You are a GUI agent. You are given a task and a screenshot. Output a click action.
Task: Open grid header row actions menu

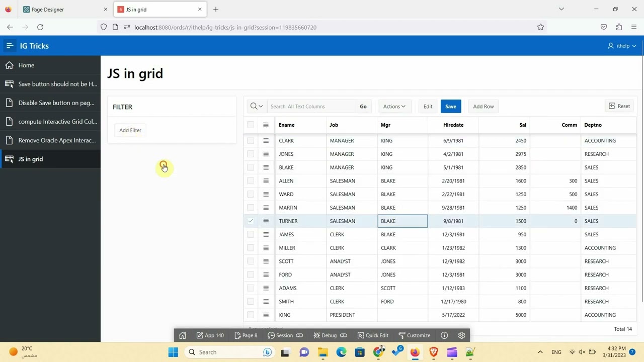266,125
